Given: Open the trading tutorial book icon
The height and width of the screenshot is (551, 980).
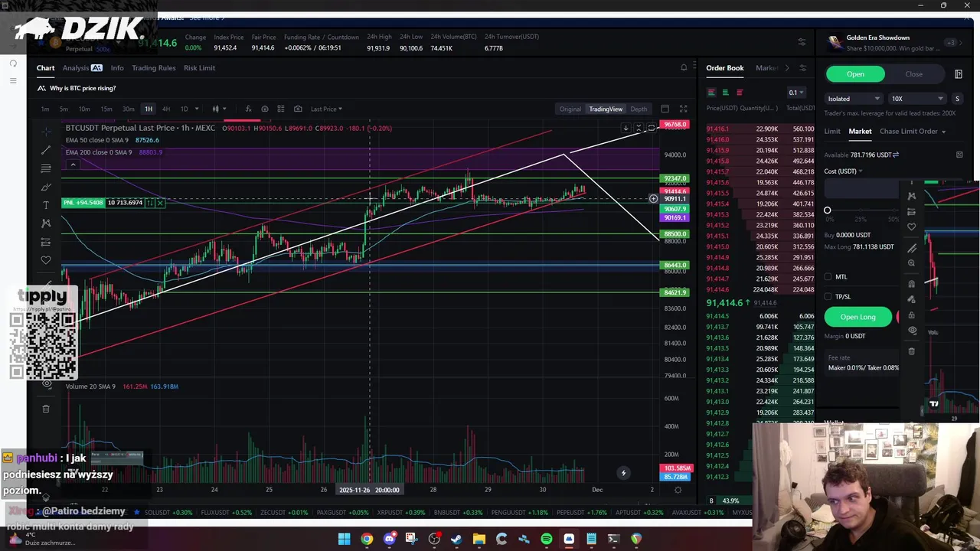Looking at the screenshot, I should [958, 74].
